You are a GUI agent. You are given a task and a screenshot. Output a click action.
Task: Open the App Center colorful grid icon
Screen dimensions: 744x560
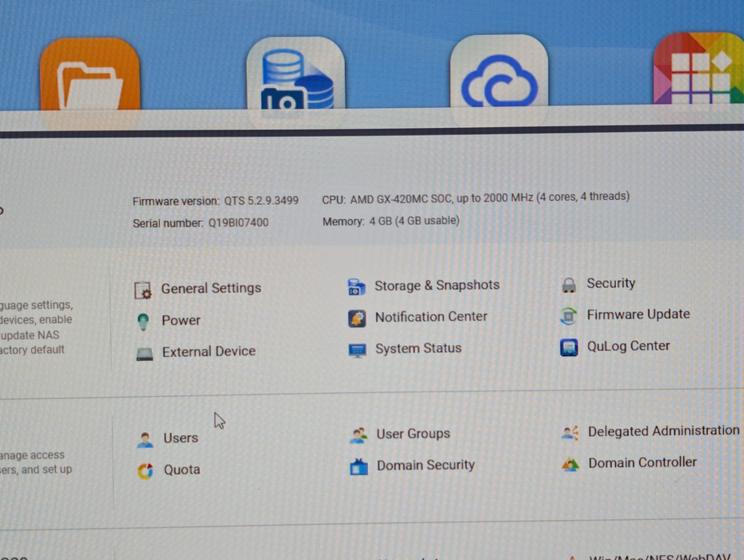tap(698, 68)
